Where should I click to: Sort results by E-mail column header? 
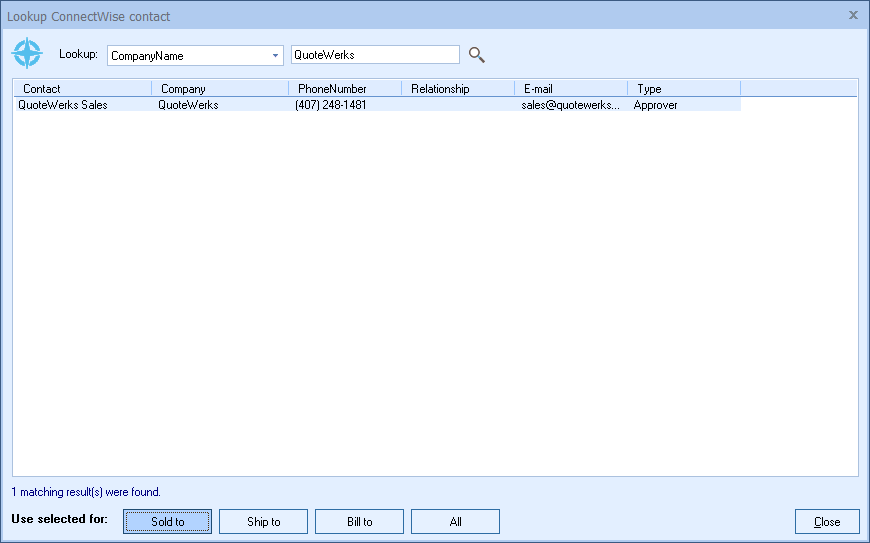(x=571, y=89)
